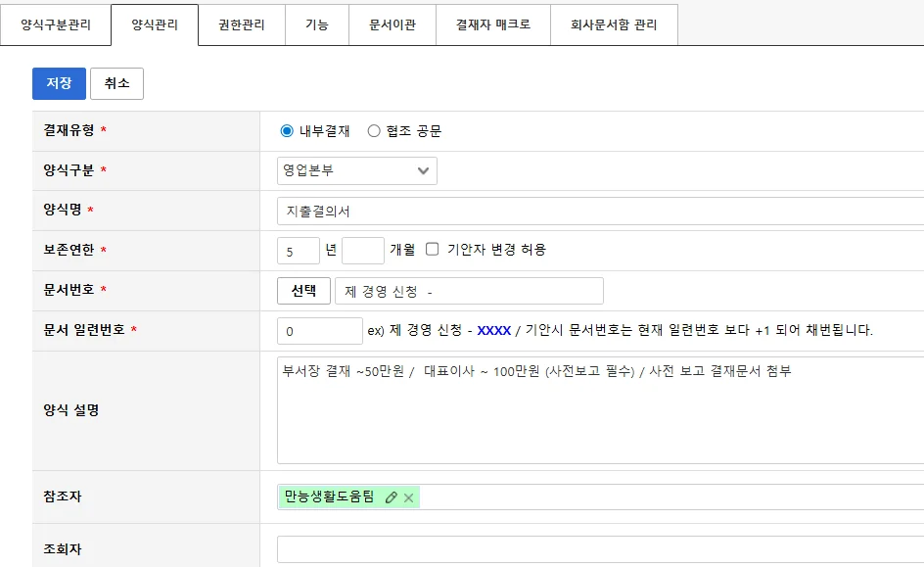Open 회사문서함 관리 tab

coord(614,25)
